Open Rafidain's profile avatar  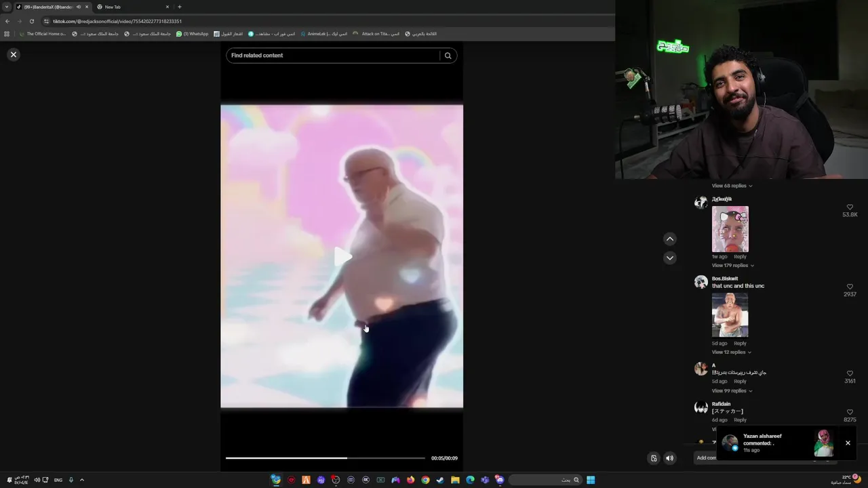pyautogui.click(x=701, y=407)
